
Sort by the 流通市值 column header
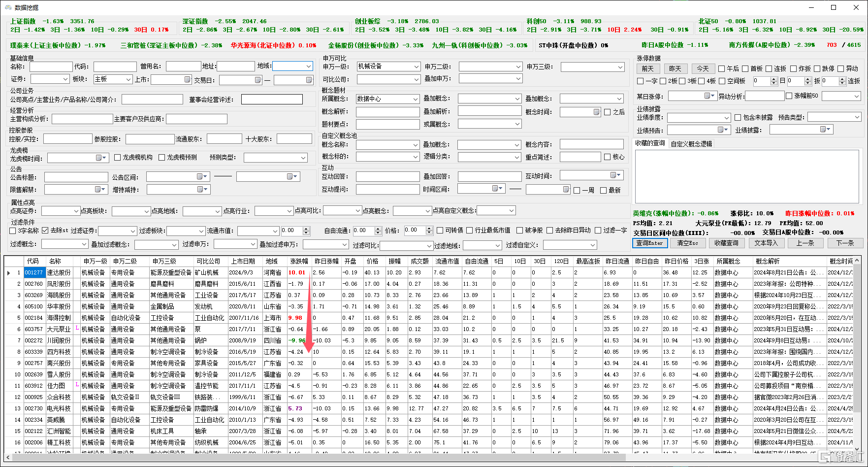pos(447,262)
